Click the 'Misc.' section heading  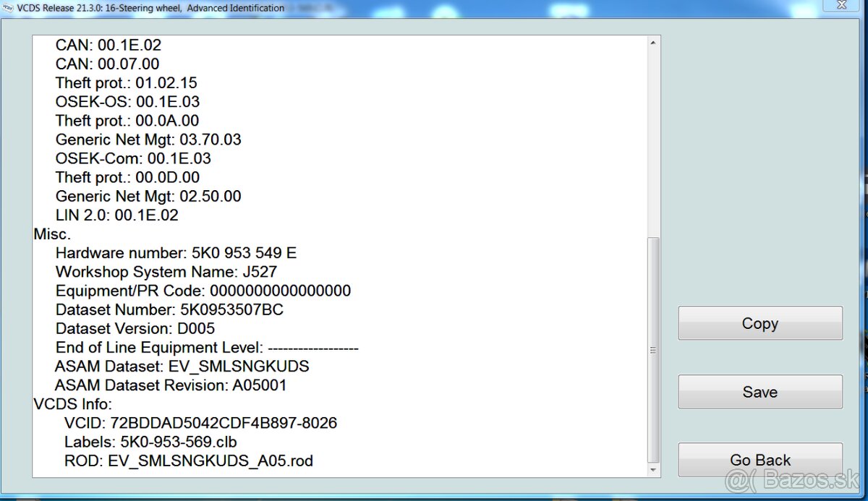(x=53, y=234)
